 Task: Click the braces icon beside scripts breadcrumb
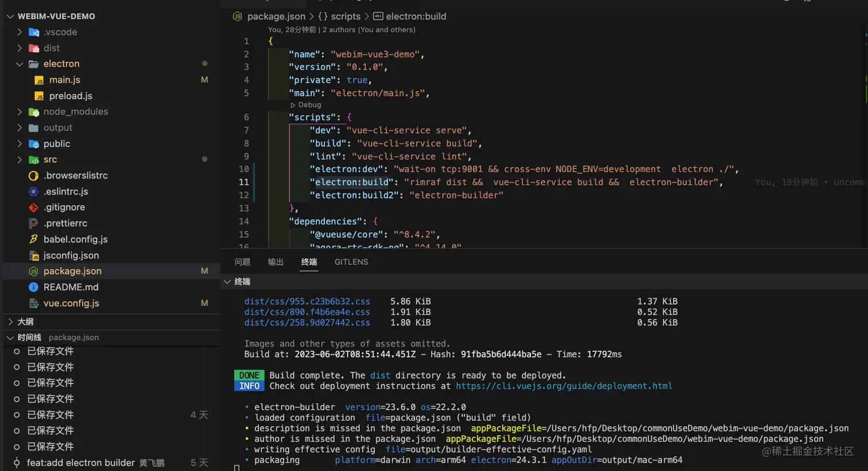click(323, 17)
